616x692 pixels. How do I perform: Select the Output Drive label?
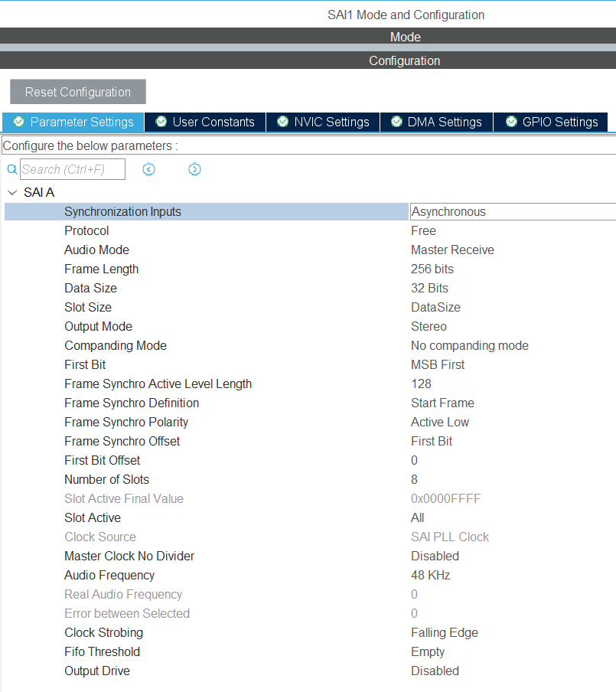coord(97,671)
